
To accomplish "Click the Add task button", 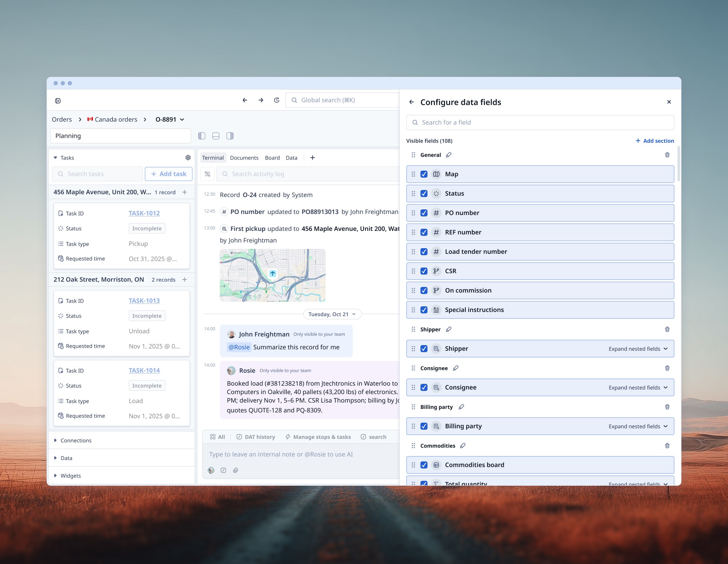I will click(169, 174).
